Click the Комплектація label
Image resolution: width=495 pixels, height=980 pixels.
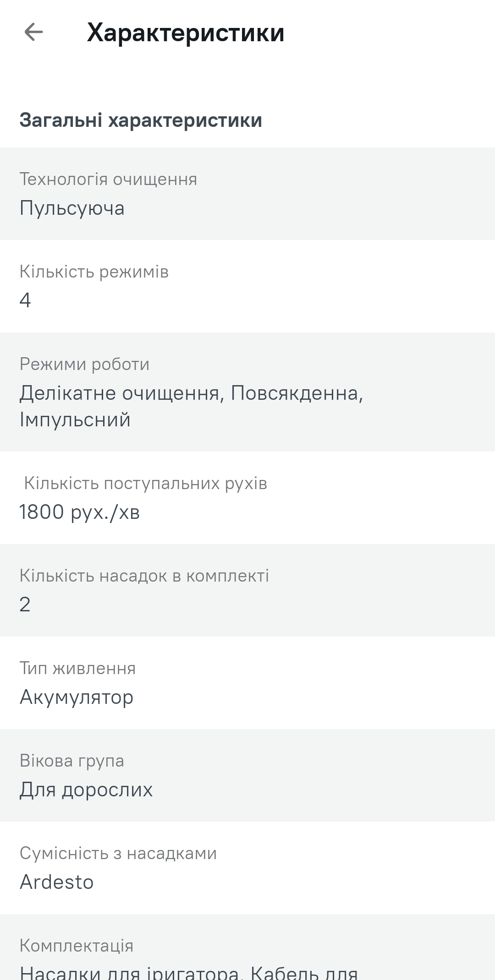[77, 946]
